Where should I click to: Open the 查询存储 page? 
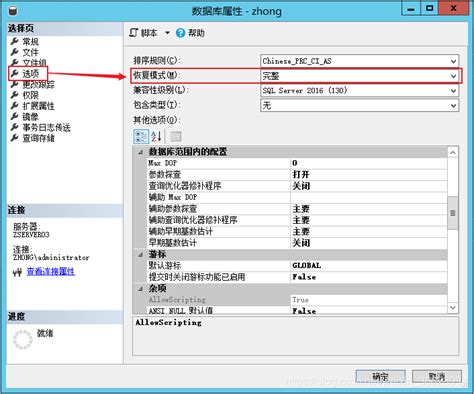pos(38,138)
